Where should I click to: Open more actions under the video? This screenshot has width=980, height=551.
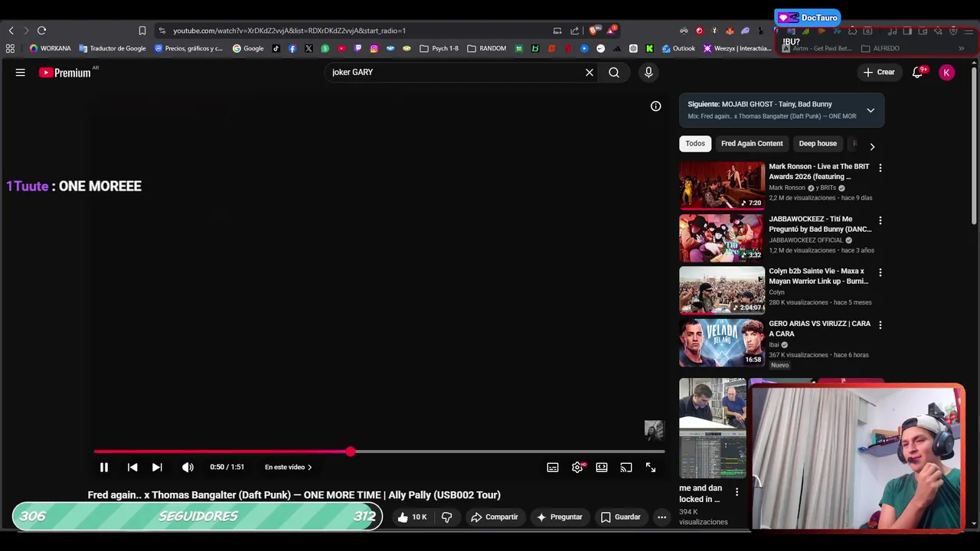[661, 517]
